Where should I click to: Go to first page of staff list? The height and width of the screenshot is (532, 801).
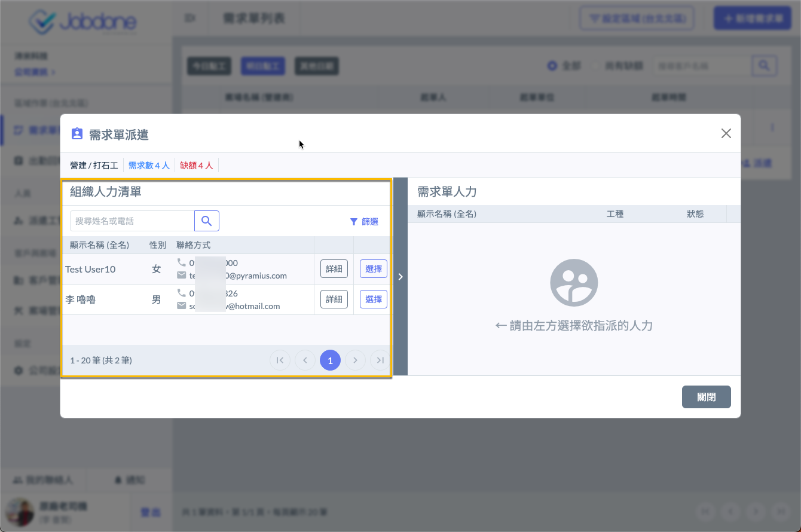pyautogui.click(x=280, y=360)
